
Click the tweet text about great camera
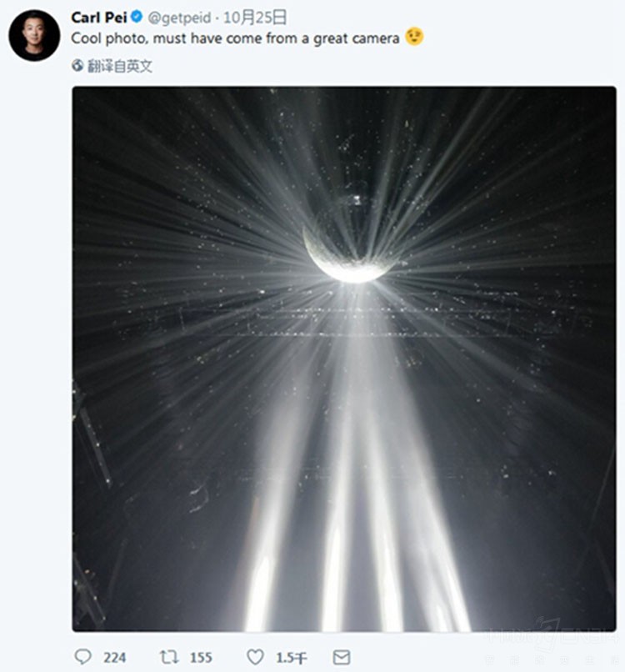click(x=235, y=38)
